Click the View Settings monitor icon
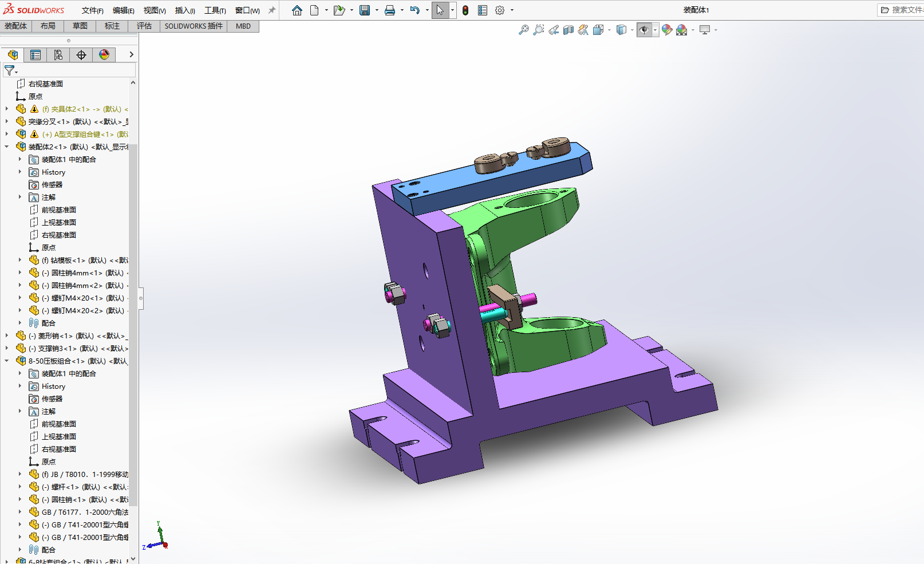The image size is (924, 564). [705, 30]
